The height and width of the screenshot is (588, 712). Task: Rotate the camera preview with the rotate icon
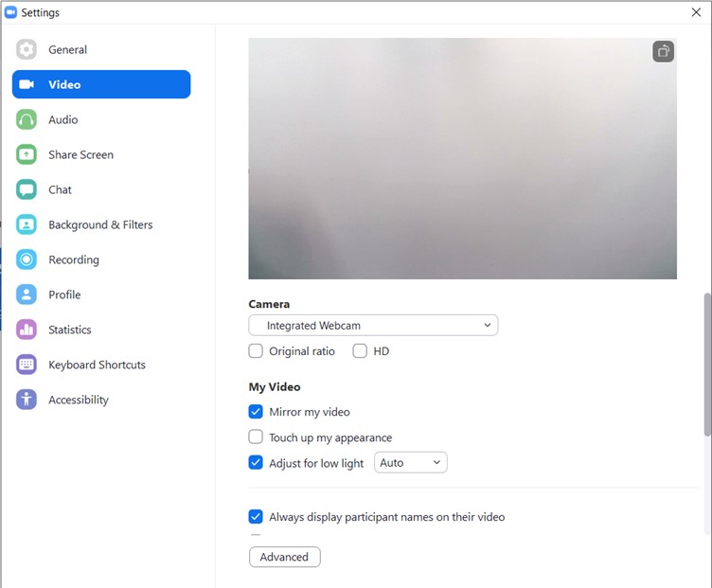[x=663, y=51]
